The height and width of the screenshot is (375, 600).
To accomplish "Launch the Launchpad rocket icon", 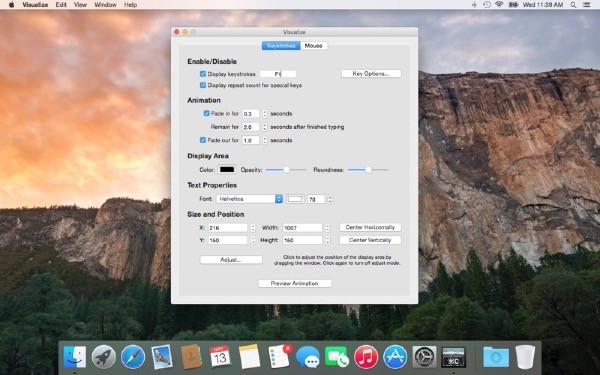I will 104,357.
